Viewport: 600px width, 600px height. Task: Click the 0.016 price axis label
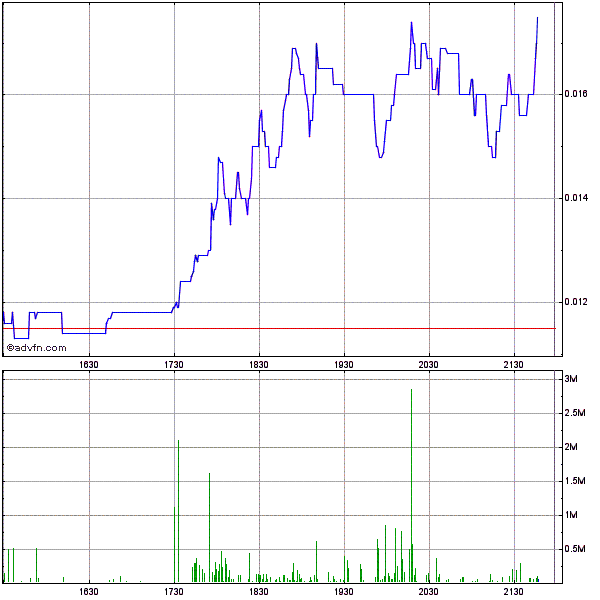[576, 94]
